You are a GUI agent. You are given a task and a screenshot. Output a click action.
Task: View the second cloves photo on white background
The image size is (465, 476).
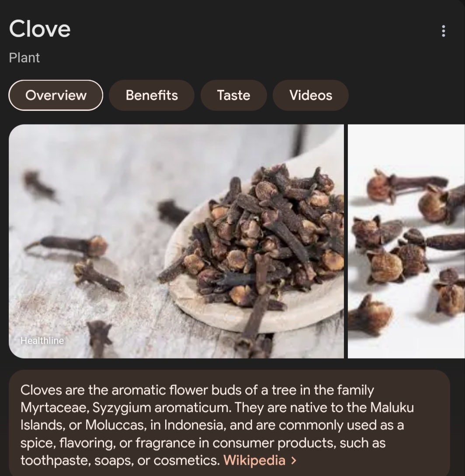(406, 241)
